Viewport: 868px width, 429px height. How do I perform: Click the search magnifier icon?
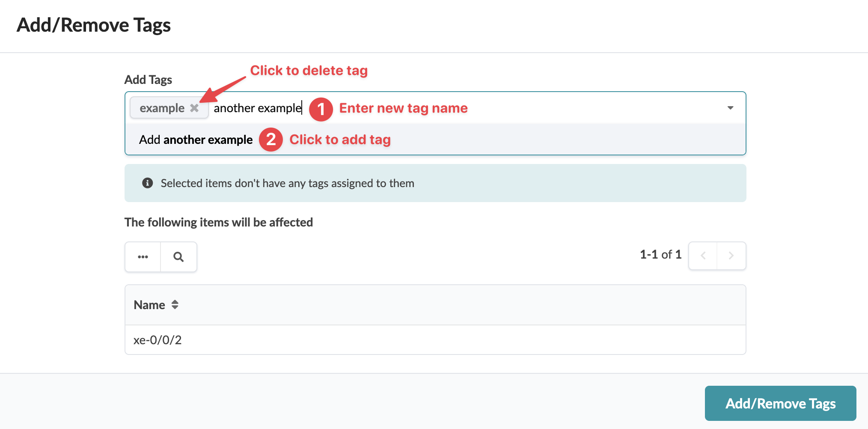click(x=178, y=257)
